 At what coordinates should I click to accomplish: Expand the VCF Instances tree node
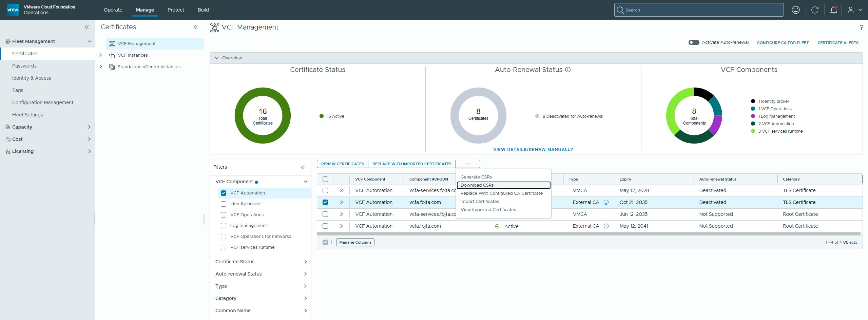pos(101,55)
